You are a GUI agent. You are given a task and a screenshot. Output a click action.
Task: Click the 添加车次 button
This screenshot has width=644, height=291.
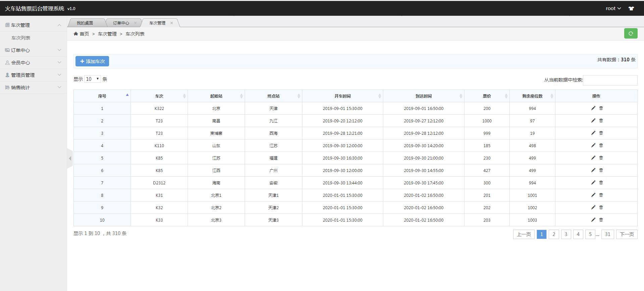coord(92,61)
